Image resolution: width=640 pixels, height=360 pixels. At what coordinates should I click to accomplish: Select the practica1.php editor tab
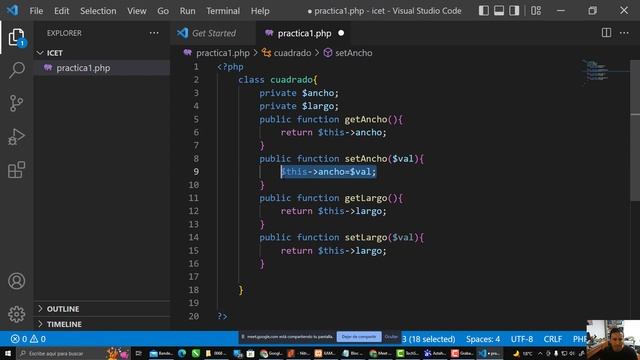click(x=304, y=33)
